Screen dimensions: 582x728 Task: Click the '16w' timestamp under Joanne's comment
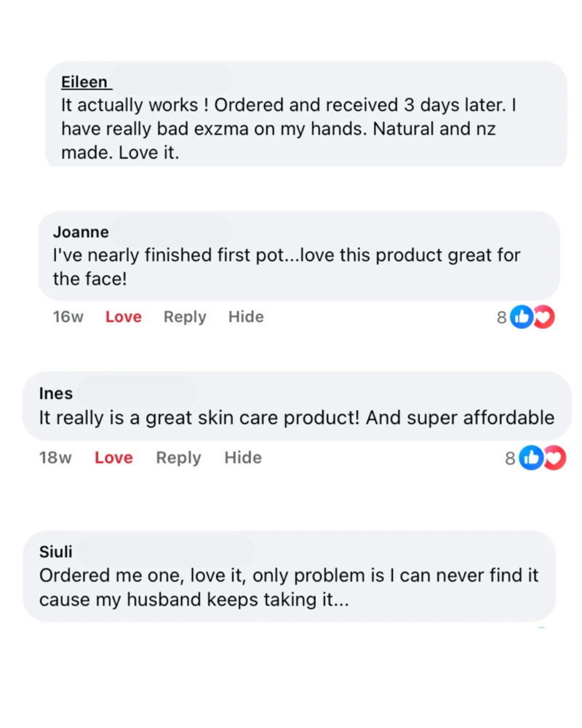tap(68, 317)
